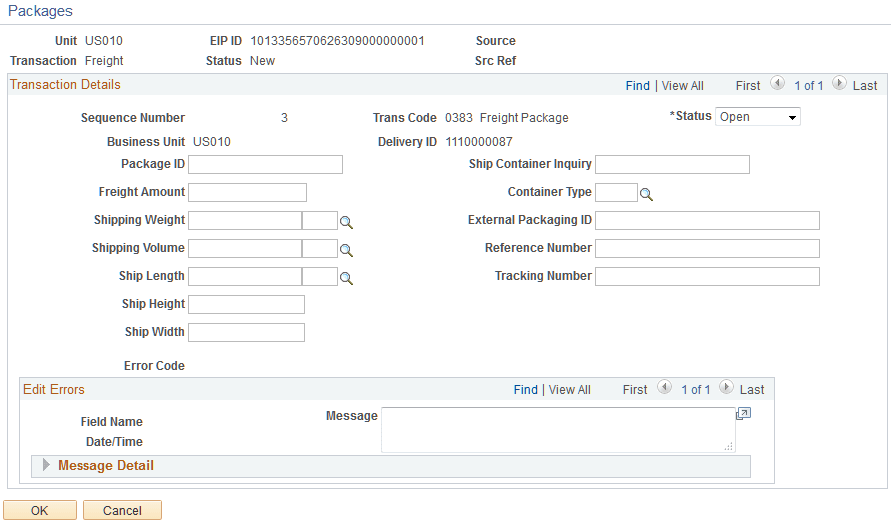Pop out the Message text box
Image resolution: width=891 pixels, height=525 pixels.
743,414
